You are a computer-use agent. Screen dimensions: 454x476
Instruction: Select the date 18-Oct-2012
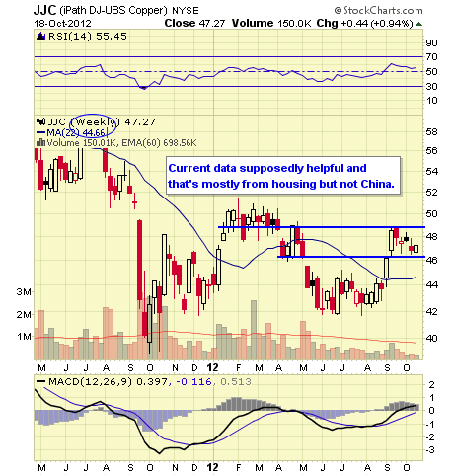(x=62, y=24)
